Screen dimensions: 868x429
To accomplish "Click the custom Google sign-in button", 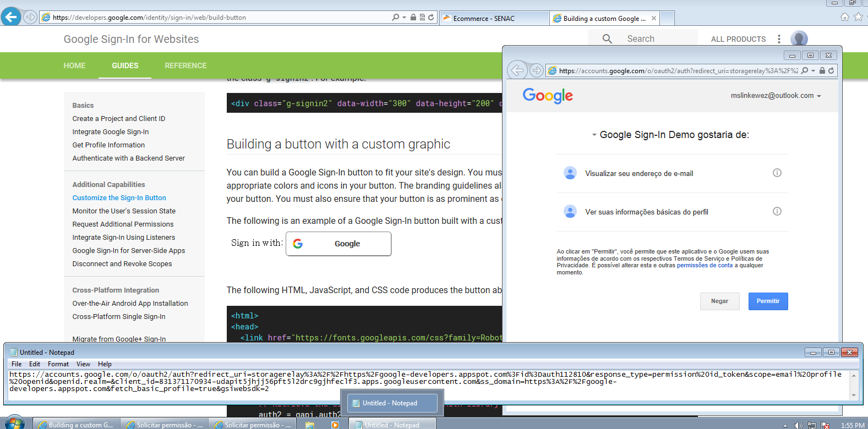I will (x=339, y=244).
